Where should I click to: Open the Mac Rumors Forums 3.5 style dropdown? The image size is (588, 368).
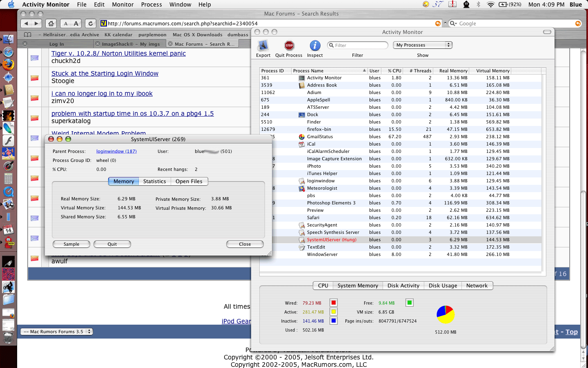[57, 332]
